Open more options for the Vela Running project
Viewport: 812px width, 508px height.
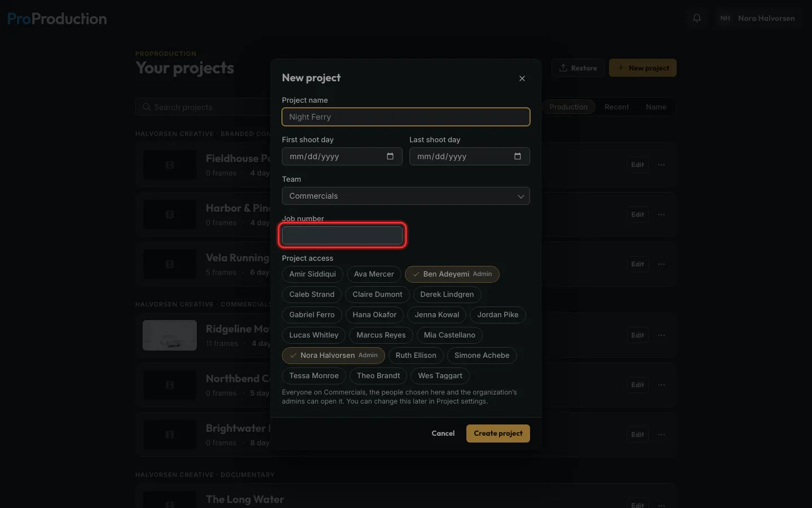pos(661,264)
